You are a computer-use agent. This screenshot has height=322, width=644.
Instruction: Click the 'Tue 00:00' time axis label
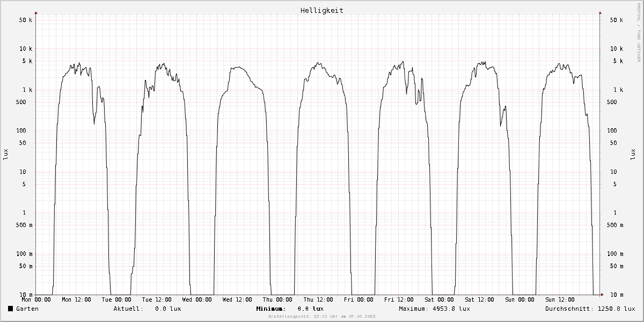pos(116,299)
